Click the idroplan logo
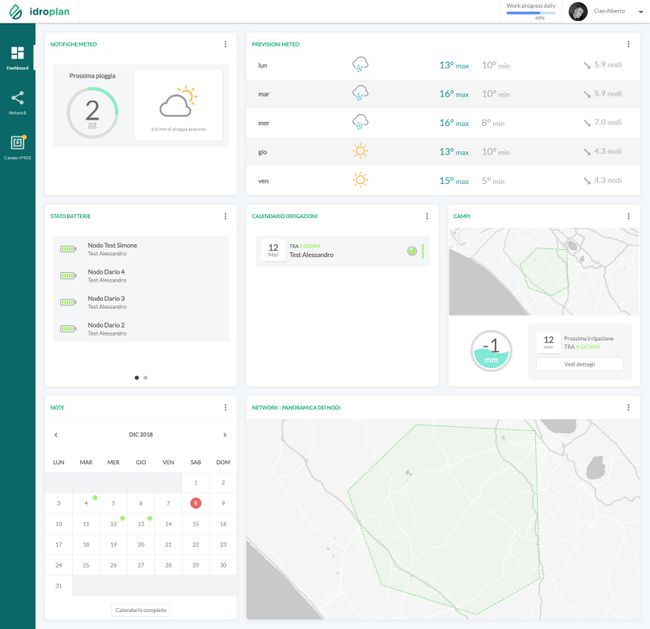Image resolution: width=650 pixels, height=629 pixels. point(39,12)
